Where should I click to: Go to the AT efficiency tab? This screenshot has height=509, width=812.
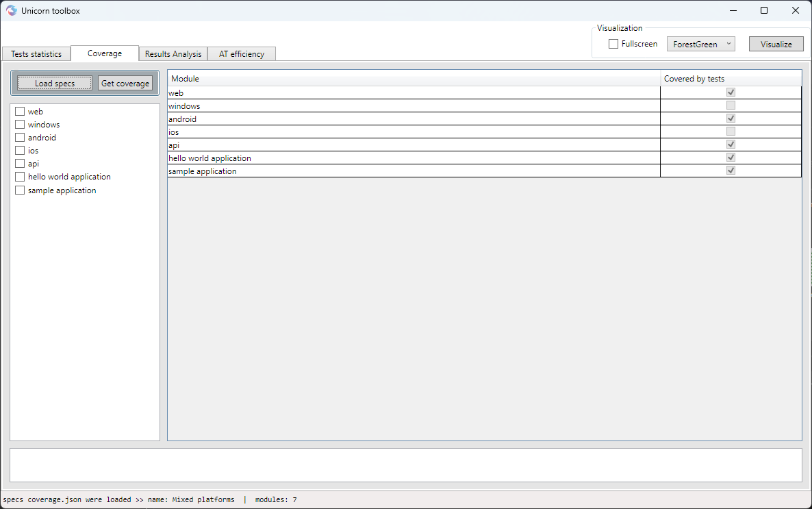click(241, 54)
